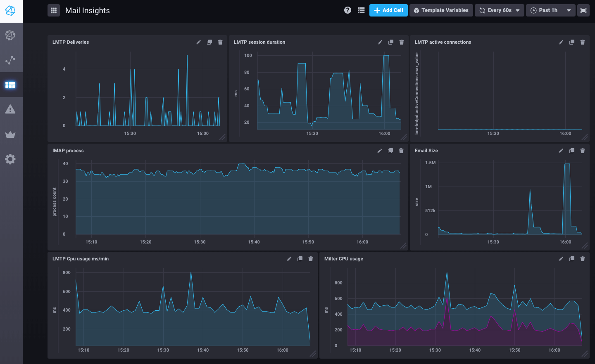Clone the LMTP session duration cell
The height and width of the screenshot is (364, 595).
point(391,42)
